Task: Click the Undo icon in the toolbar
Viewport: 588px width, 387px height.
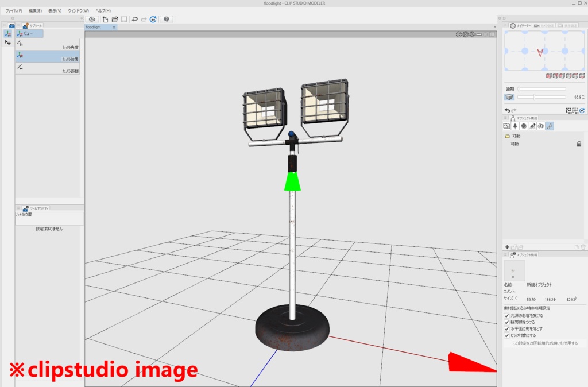Action: click(136, 19)
